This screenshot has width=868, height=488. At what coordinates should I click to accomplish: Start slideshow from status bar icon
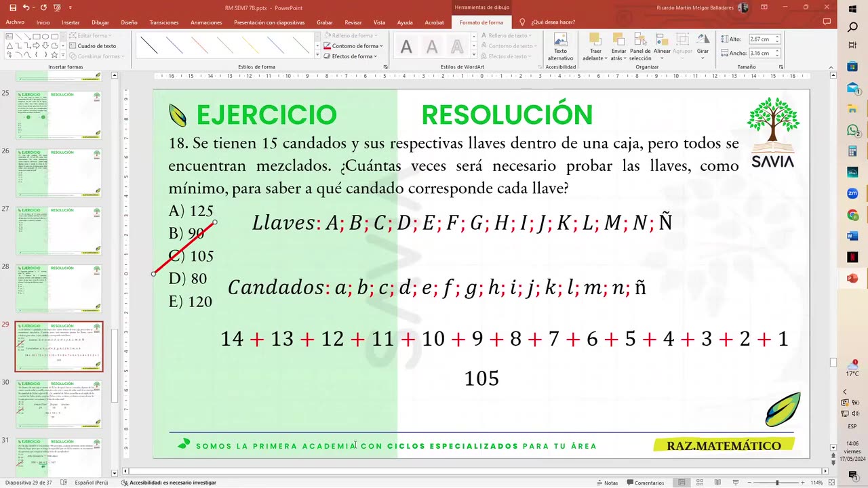pos(736,483)
